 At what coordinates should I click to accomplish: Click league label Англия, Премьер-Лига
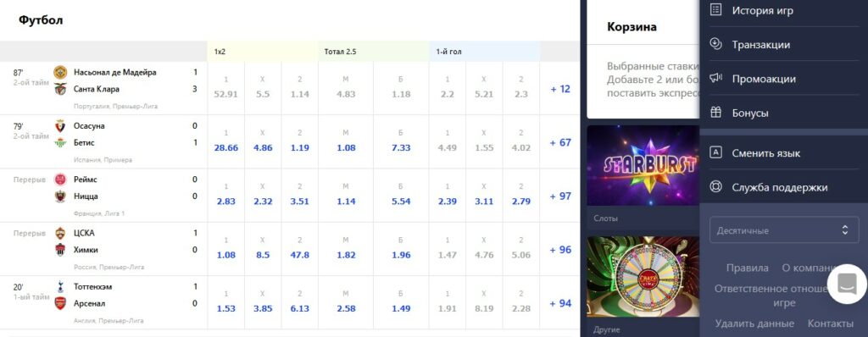click(108, 320)
